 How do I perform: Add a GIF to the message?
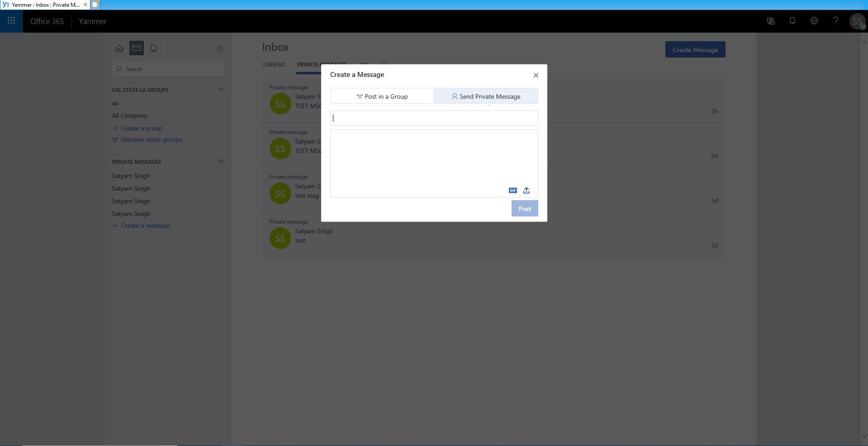click(513, 191)
